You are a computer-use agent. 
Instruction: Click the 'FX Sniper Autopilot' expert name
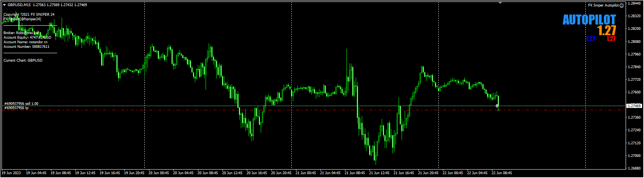point(603,5)
